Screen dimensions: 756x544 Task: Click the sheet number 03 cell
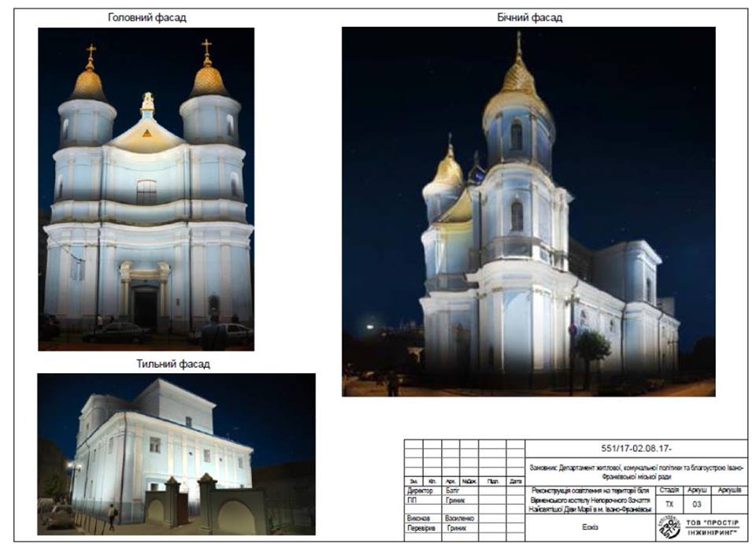pos(697,505)
